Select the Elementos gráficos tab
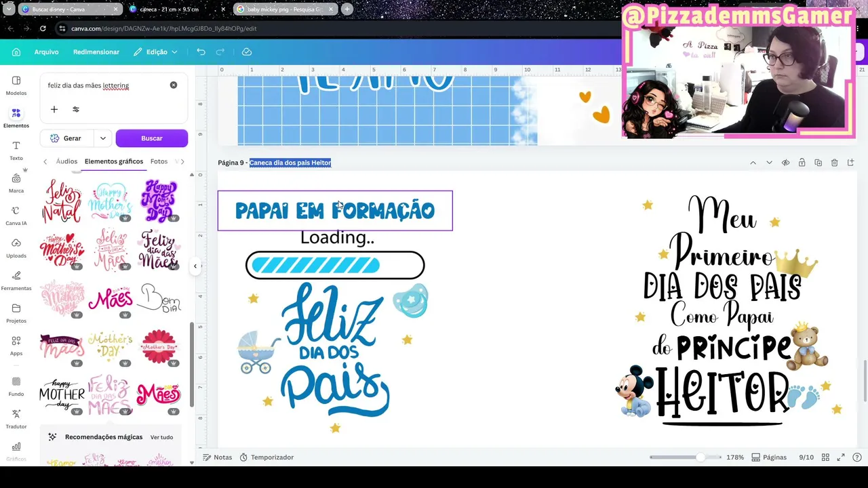The width and height of the screenshot is (868, 488). pos(114,161)
